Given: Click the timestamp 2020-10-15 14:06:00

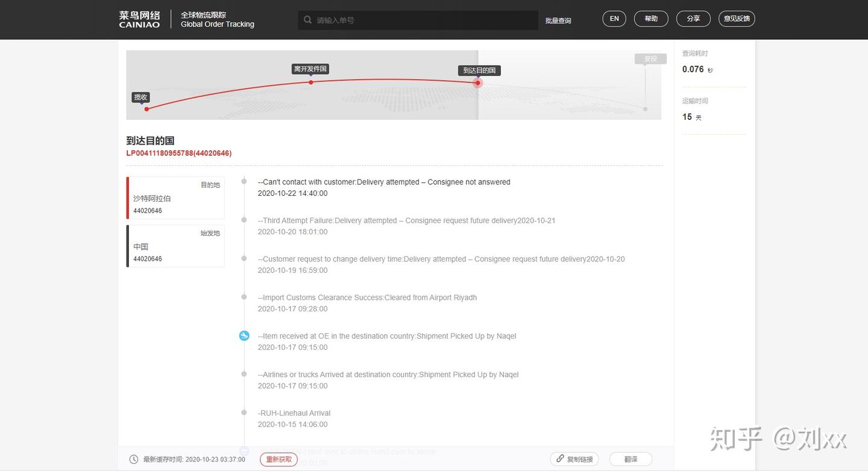Looking at the screenshot, I should [292, 425].
